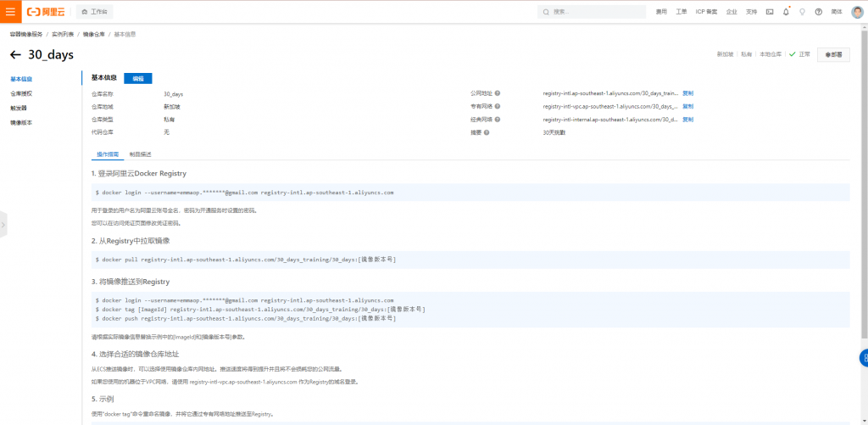Select 镜像版本 in the left sidebar
Image resolution: width=868 pixels, height=425 pixels.
[21, 122]
